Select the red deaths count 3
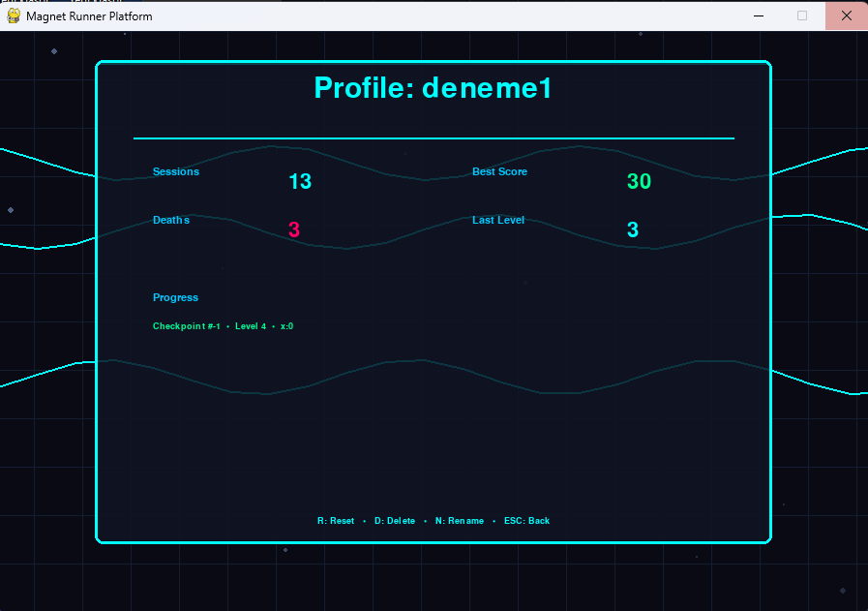This screenshot has width=868, height=611. 294,230
